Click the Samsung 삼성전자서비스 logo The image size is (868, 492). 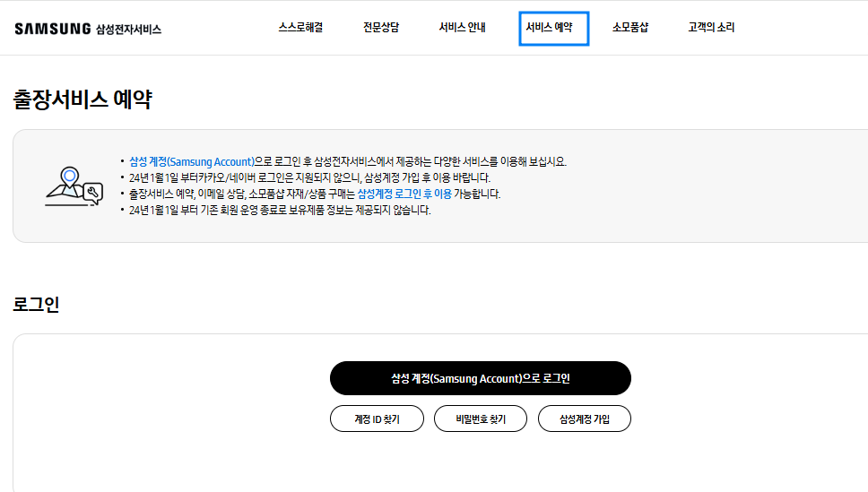tap(88, 29)
